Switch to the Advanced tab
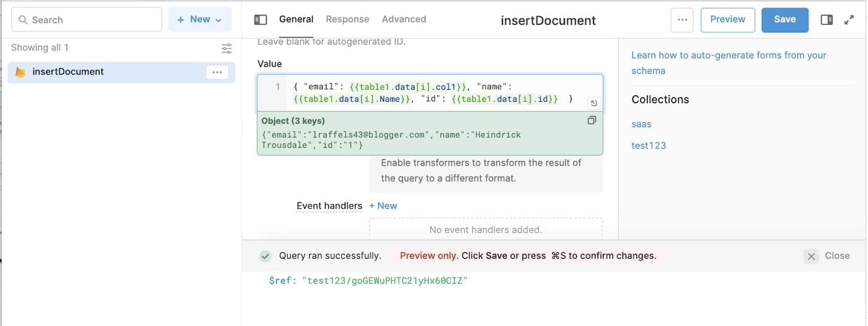868x326 pixels. coord(404,19)
